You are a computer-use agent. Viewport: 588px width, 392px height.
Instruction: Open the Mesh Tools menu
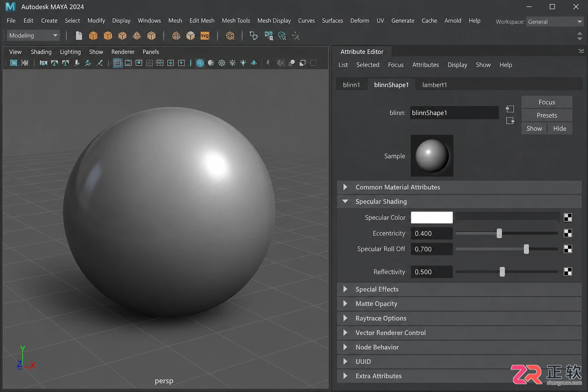[x=236, y=20]
